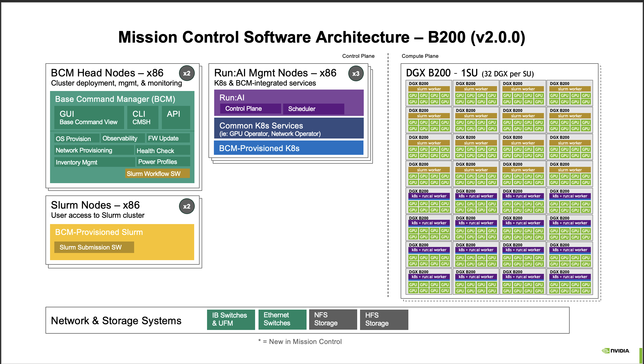Click the BCM-Provisioned K8s bar
This screenshot has height=364, width=644.
click(289, 148)
